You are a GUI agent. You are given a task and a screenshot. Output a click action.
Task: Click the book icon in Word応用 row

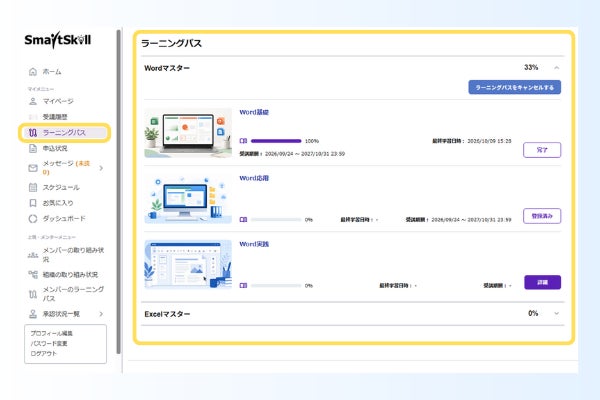pyautogui.click(x=243, y=219)
